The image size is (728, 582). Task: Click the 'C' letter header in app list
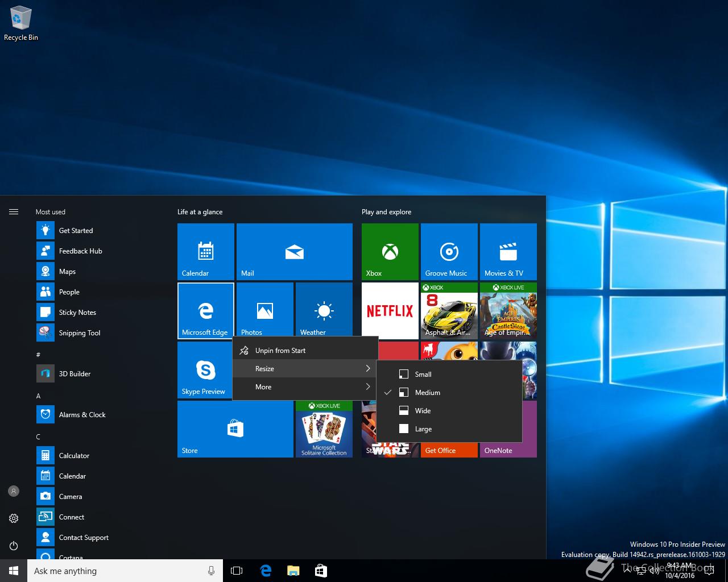(38, 436)
